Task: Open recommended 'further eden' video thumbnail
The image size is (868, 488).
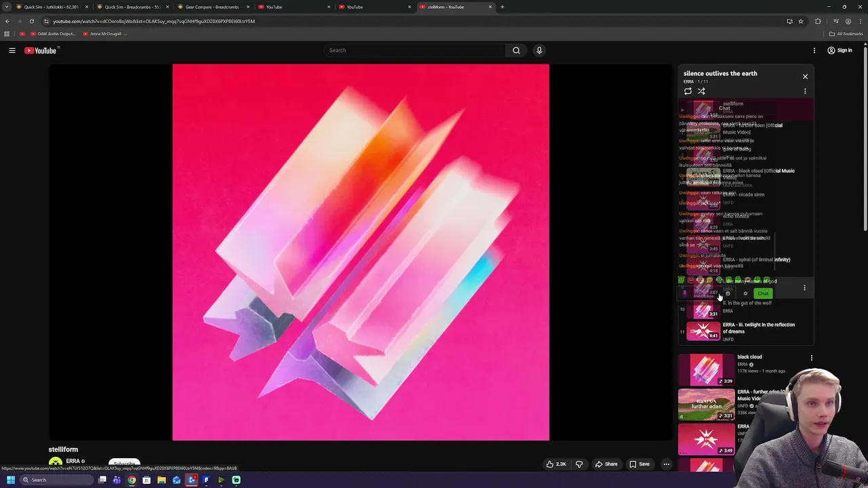Action: [x=707, y=405]
